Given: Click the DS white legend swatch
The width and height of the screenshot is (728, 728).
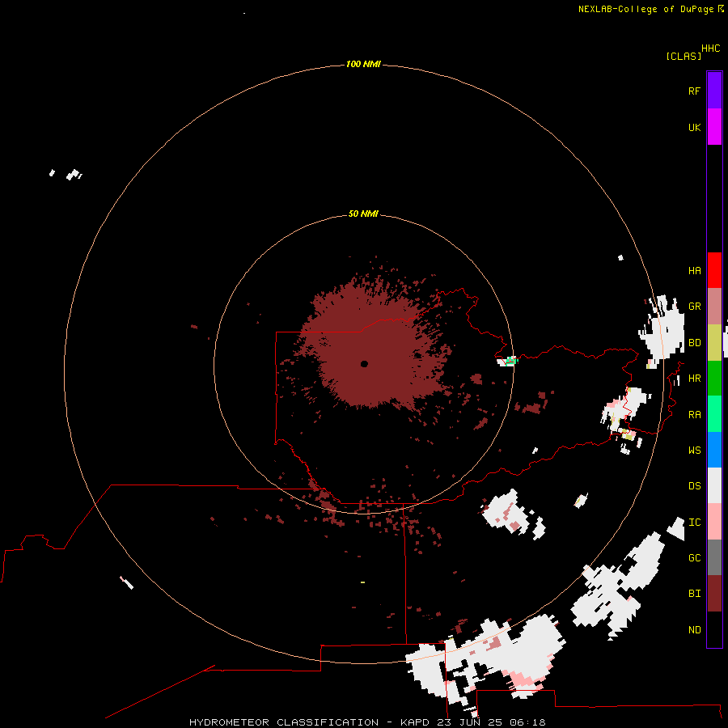Looking at the screenshot, I should [x=714, y=485].
